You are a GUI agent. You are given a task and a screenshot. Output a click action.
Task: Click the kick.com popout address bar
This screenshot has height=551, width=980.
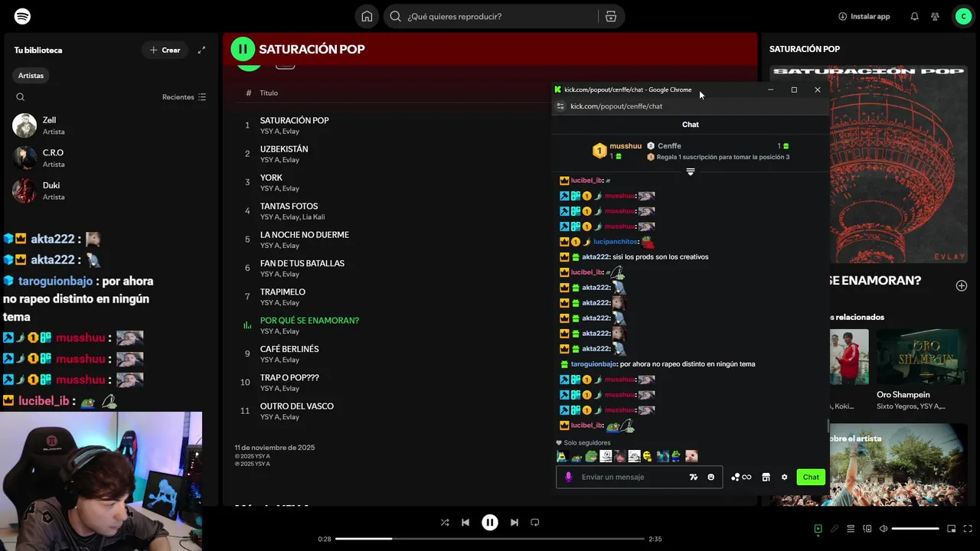pyautogui.click(x=616, y=106)
